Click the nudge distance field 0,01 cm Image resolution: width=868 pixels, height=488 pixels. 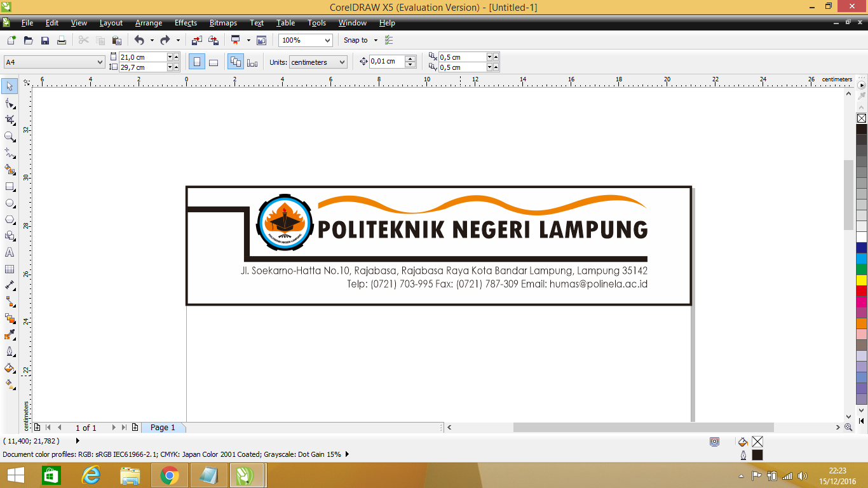coord(387,62)
